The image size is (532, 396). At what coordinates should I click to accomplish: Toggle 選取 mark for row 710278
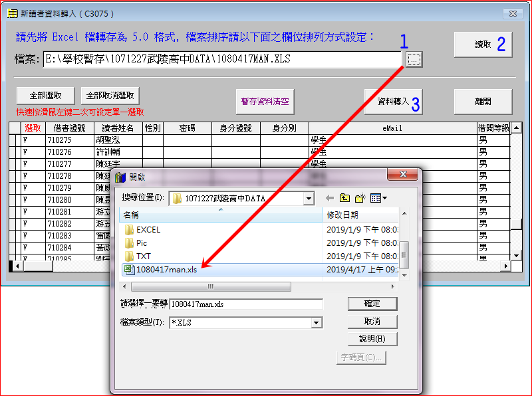(x=33, y=176)
